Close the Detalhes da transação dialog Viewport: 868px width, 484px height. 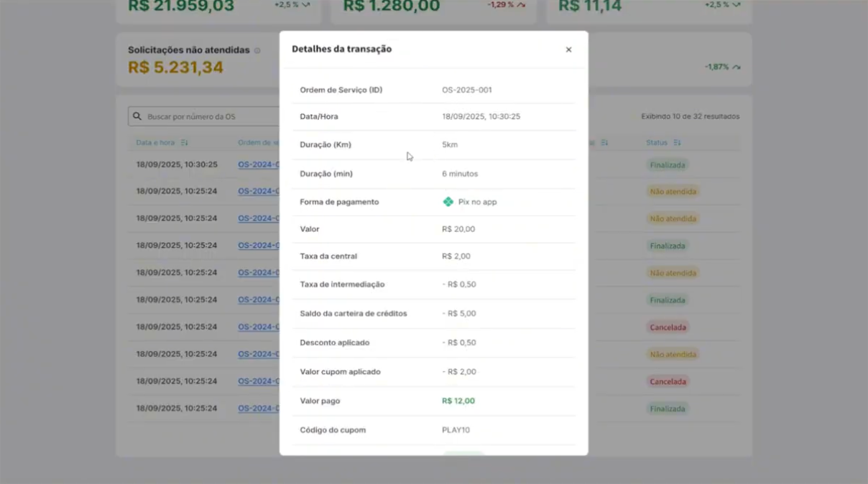568,50
